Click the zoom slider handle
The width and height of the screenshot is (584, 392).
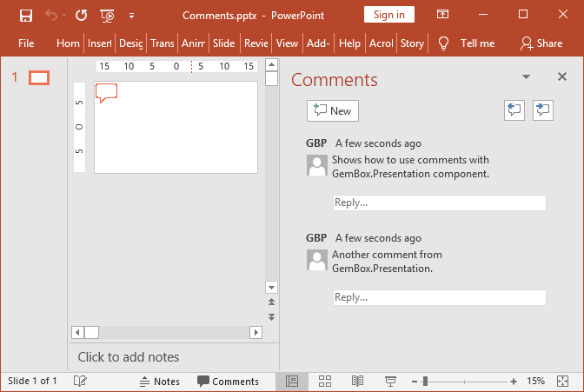click(x=425, y=381)
